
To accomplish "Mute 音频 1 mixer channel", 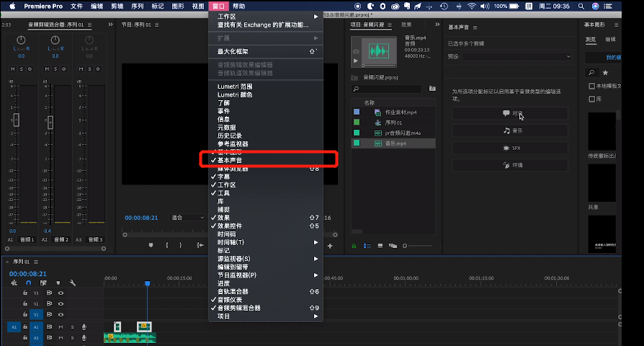I will click(13, 68).
